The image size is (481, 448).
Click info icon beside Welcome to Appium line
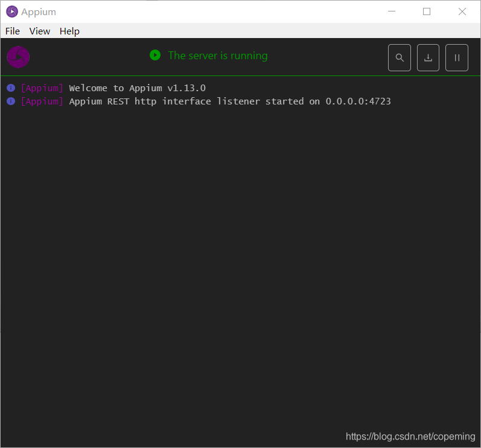11,88
